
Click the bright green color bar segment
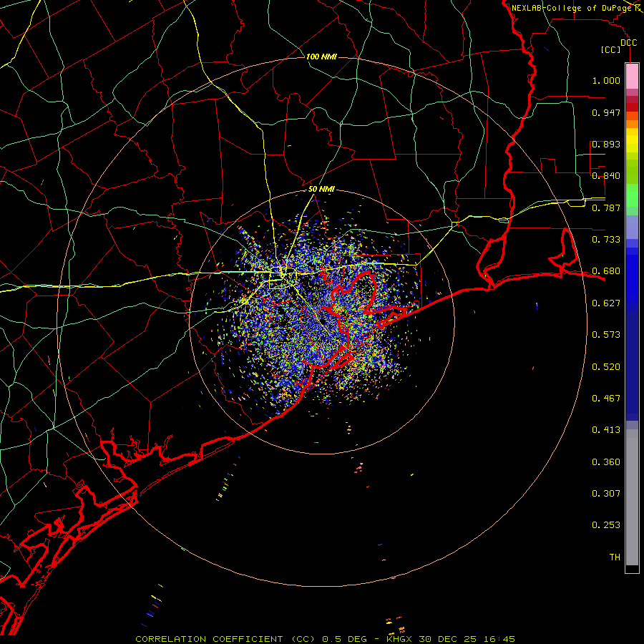pyautogui.click(x=632, y=195)
